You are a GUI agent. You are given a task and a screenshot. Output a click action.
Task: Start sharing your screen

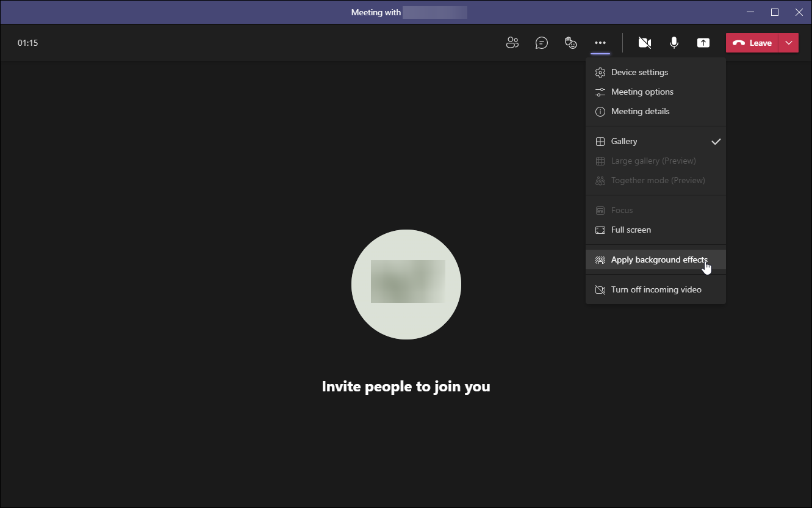[x=703, y=43]
